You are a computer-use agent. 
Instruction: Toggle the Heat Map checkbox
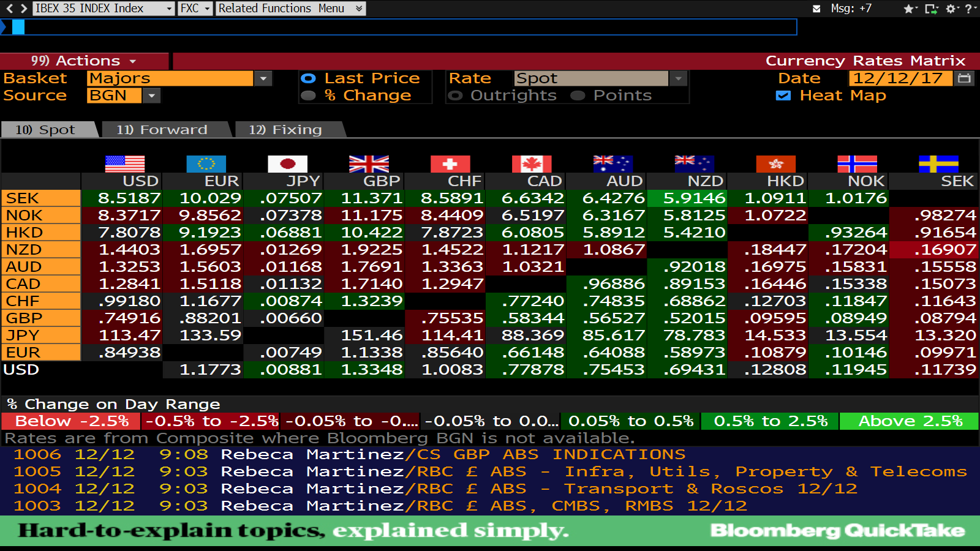click(783, 96)
